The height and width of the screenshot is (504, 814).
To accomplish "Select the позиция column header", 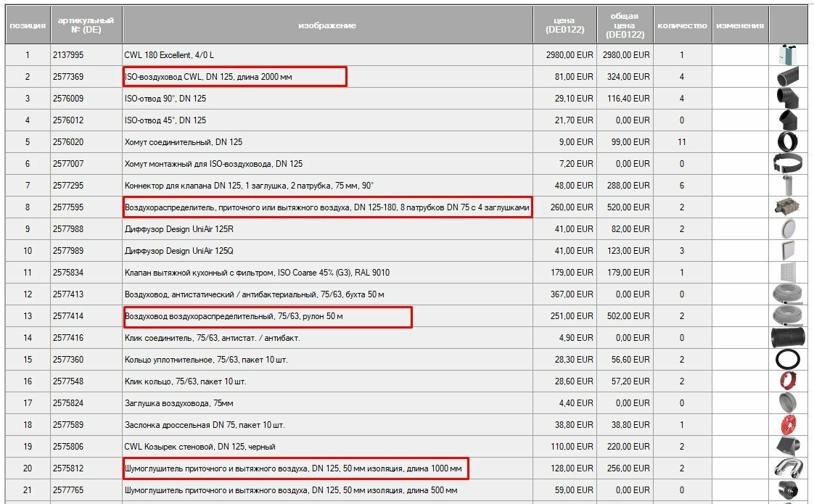I will [x=28, y=25].
